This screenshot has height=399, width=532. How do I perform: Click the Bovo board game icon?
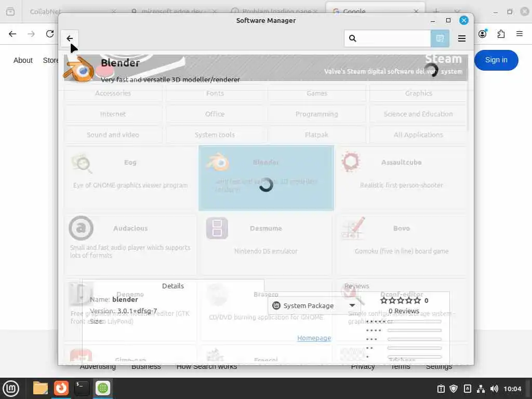(x=353, y=228)
